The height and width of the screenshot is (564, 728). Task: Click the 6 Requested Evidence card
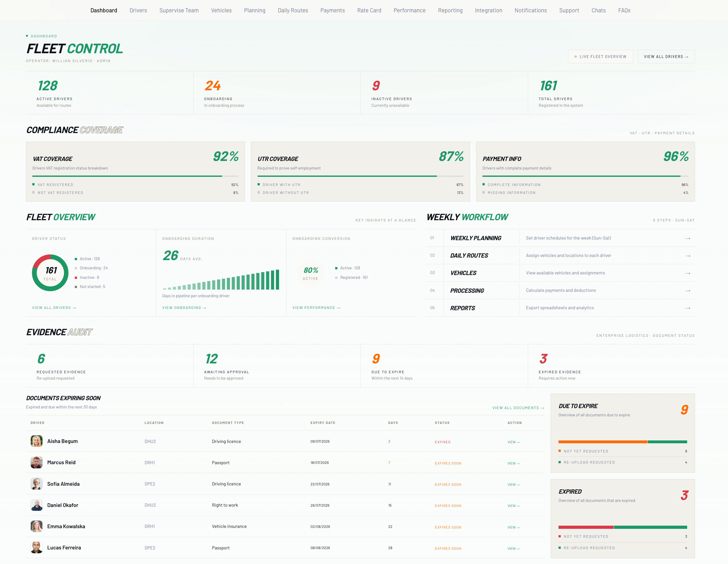110,366
